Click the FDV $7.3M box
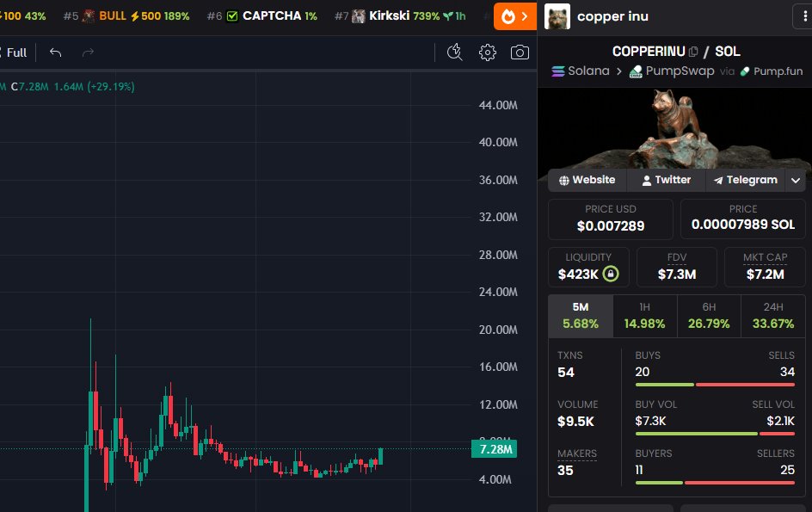 (677, 268)
